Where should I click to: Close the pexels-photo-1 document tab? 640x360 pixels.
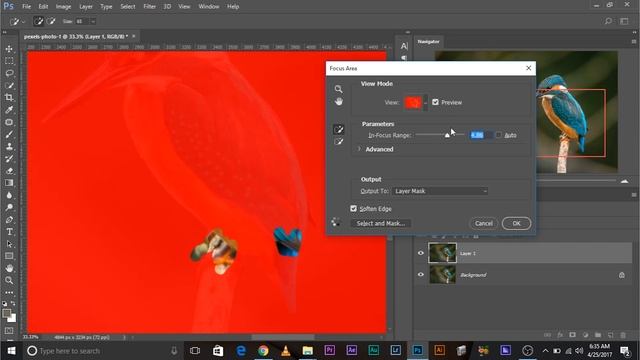133,36
